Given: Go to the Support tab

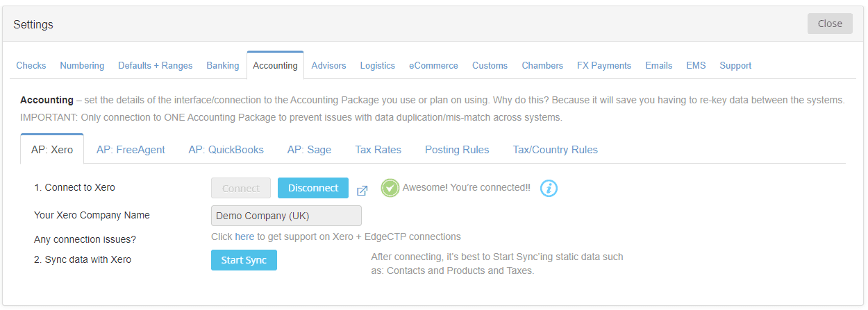Looking at the screenshot, I should (735, 65).
